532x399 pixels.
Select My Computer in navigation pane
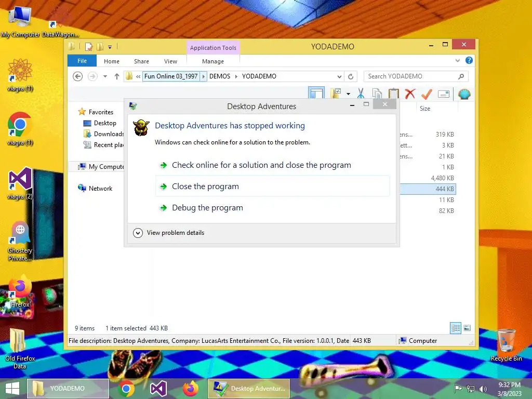[x=101, y=167]
